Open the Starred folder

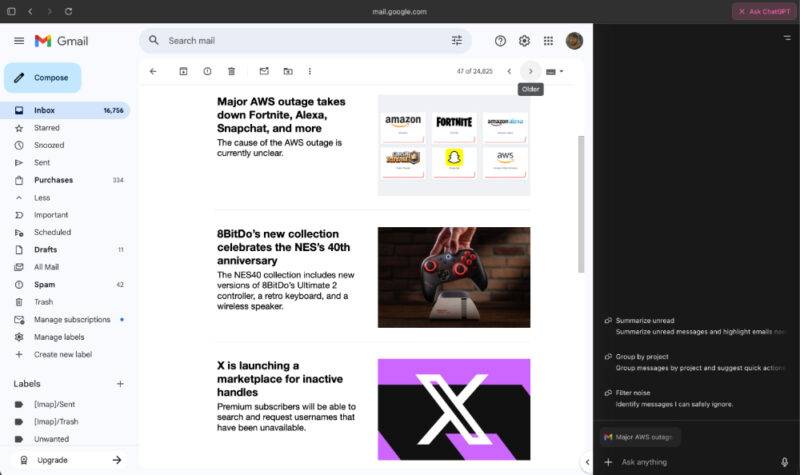tap(46, 128)
